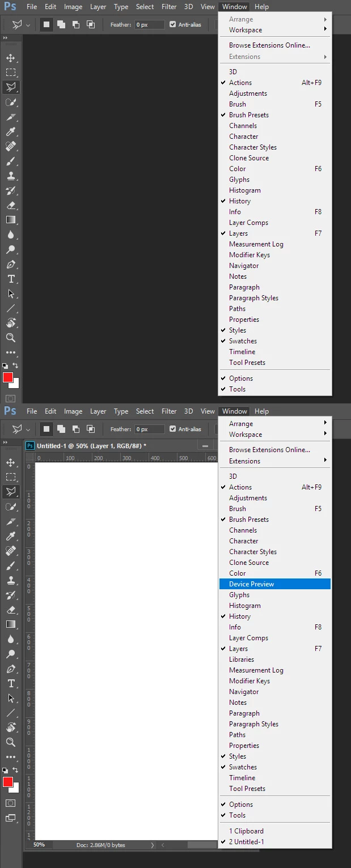The image size is (351, 868).
Task: Click Browse Extensions Online in no-document window menu
Action: [275, 45]
